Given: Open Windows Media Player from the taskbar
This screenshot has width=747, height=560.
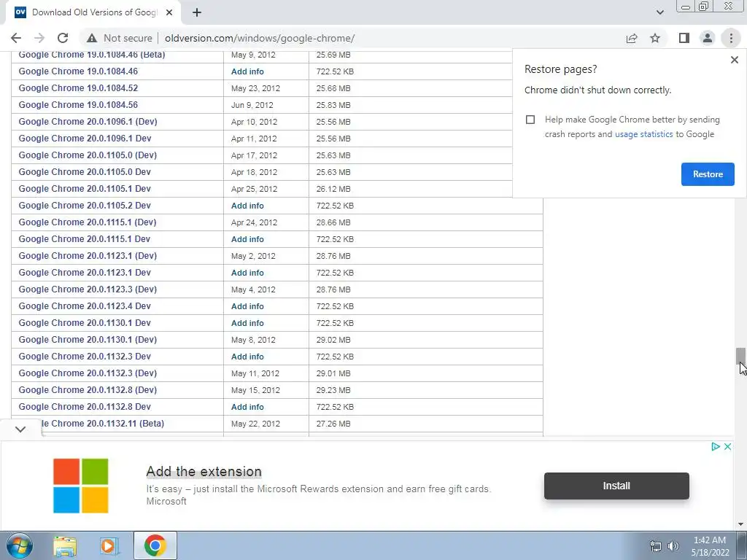Looking at the screenshot, I should [109, 546].
